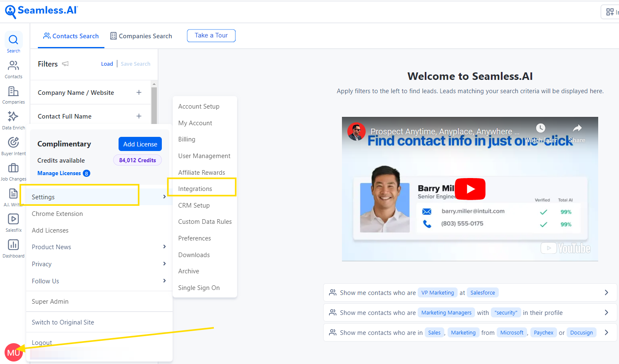Open Data Enrich sidebar icon

13,121
